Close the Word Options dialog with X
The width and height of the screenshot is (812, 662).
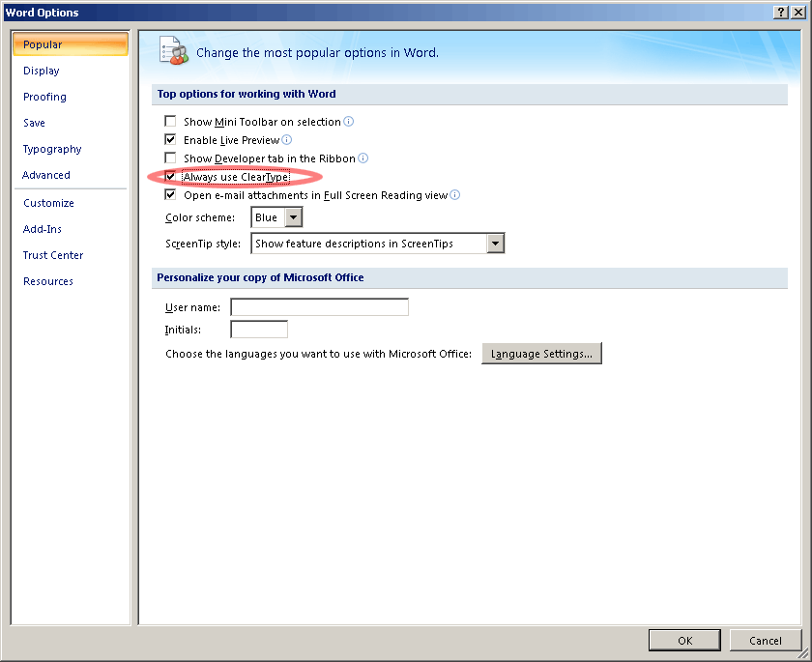point(798,12)
